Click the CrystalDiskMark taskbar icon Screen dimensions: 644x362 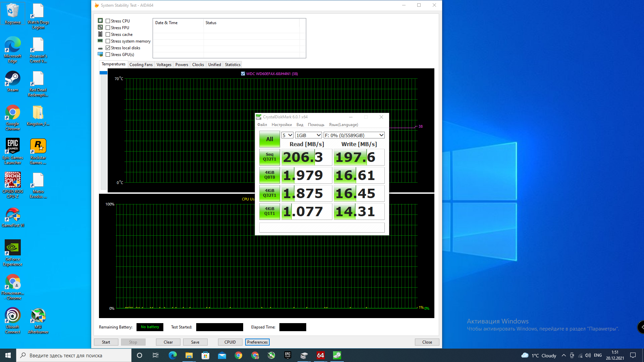pyautogui.click(x=337, y=355)
